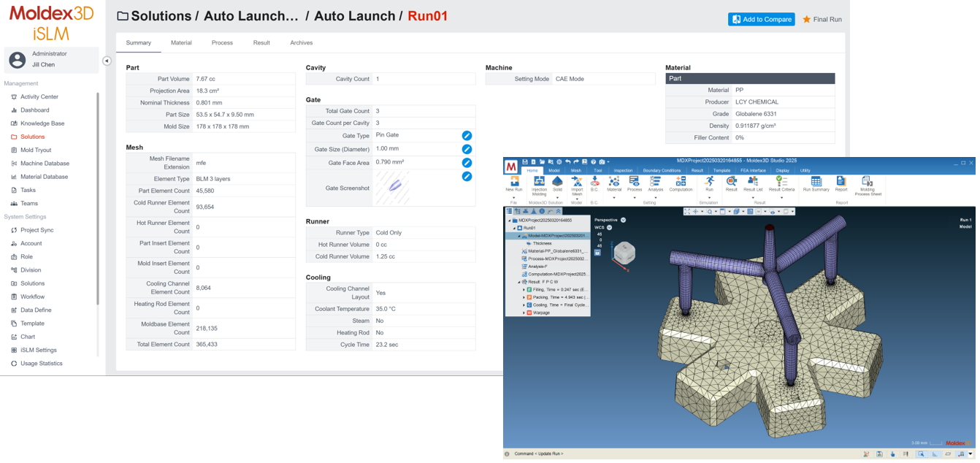Image resolution: width=980 pixels, height=463 pixels.
Task: Expand the Warpage result tree node
Action: (524, 313)
